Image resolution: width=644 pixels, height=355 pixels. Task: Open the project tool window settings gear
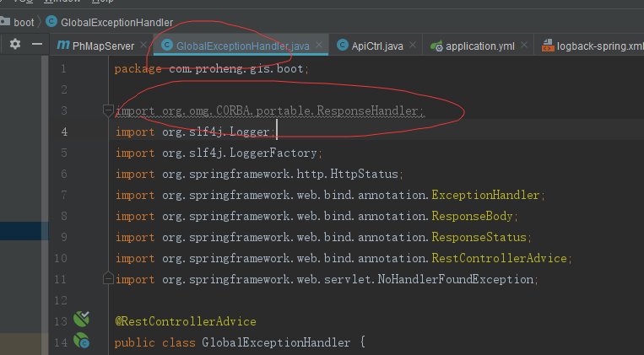pyautogui.click(x=15, y=45)
